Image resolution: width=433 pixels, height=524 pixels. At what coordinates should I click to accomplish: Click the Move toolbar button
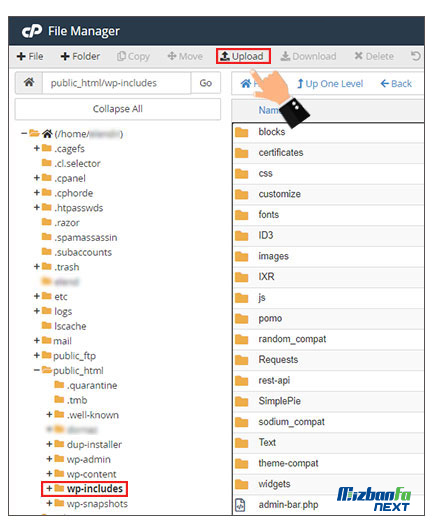185,56
